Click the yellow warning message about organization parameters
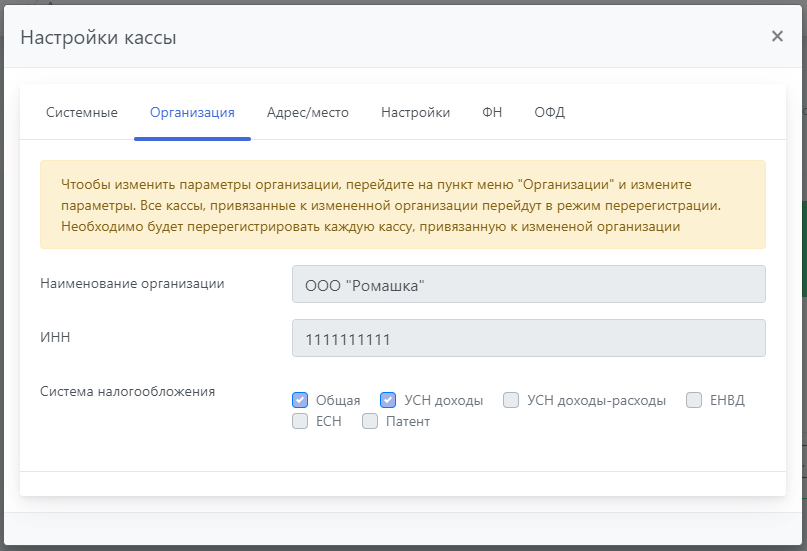Screen dimensions: 807x551 [x=402, y=205]
